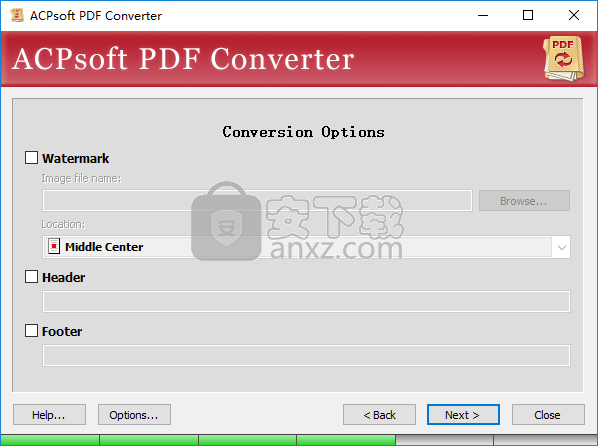Open the Location dropdown arrow

click(x=561, y=247)
